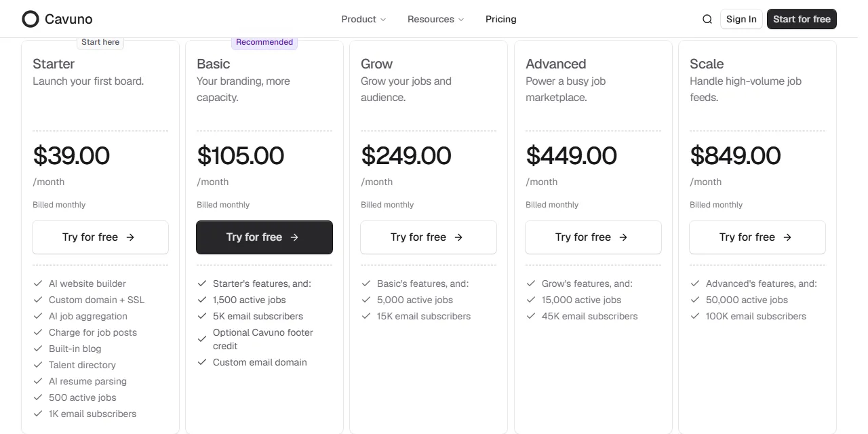Click 'Grow your jobs and audience.' description
Viewport: 868px width, 434px height.
[406, 90]
